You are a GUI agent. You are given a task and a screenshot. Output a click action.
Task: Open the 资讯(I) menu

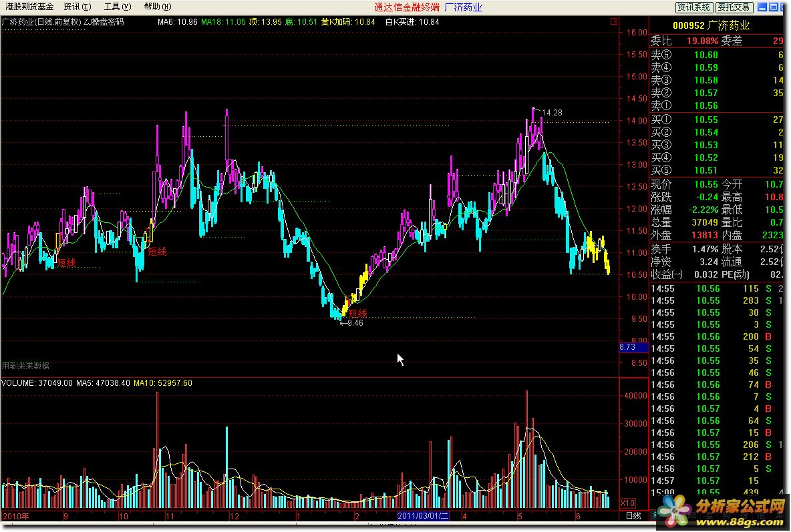coord(77,7)
